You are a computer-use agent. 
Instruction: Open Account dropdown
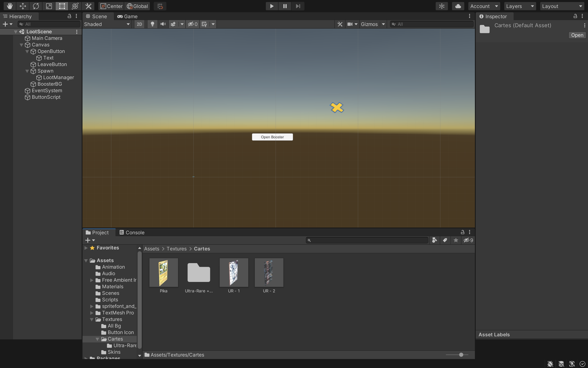click(484, 6)
